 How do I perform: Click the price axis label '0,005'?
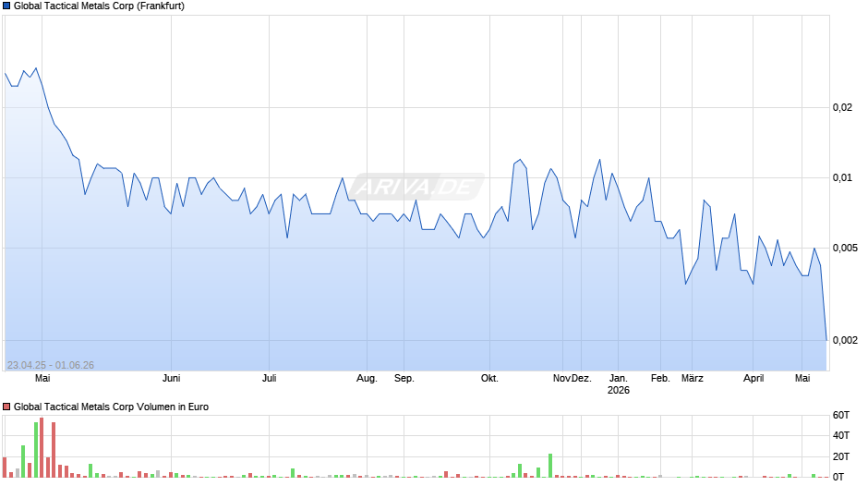coord(845,248)
